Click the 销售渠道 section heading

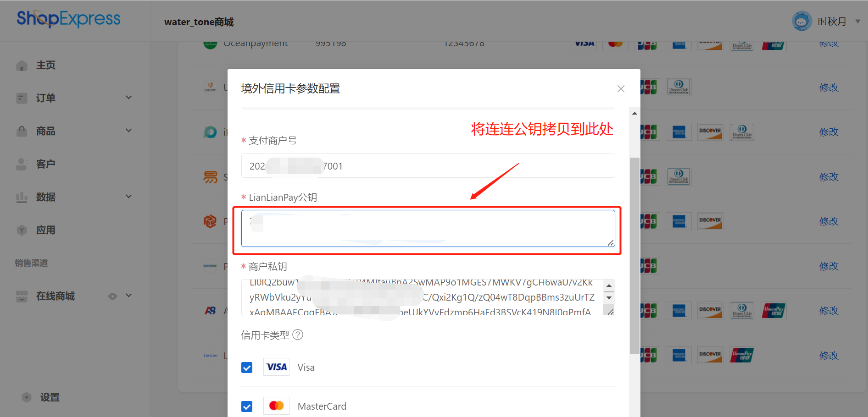point(31,263)
